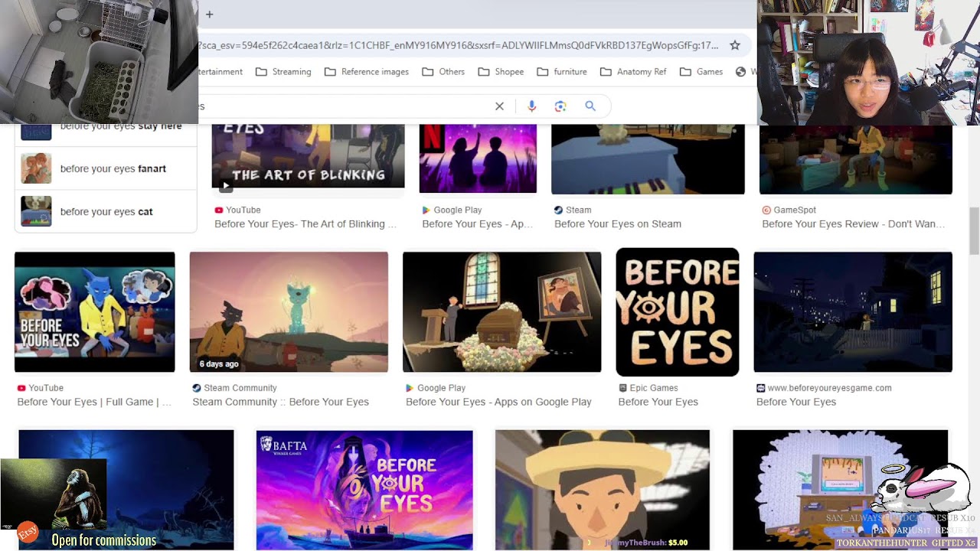
Task: Start voice search with microphone icon
Action: pyautogui.click(x=531, y=106)
